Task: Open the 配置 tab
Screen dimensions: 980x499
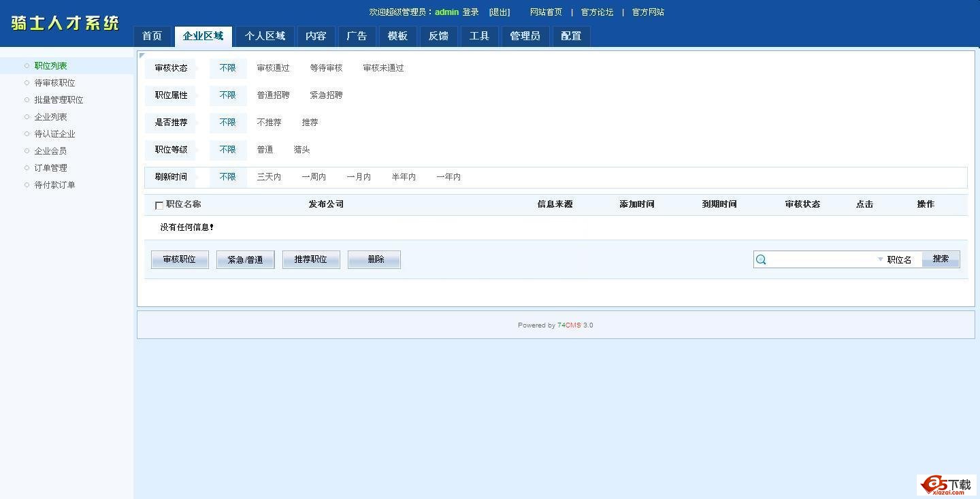Action: (x=571, y=36)
